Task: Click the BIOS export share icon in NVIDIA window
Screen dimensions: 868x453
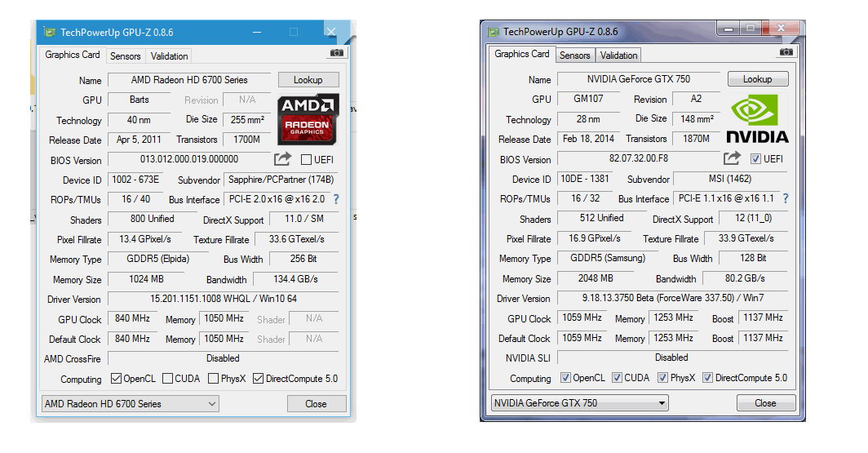Action: [x=732, y=158]
